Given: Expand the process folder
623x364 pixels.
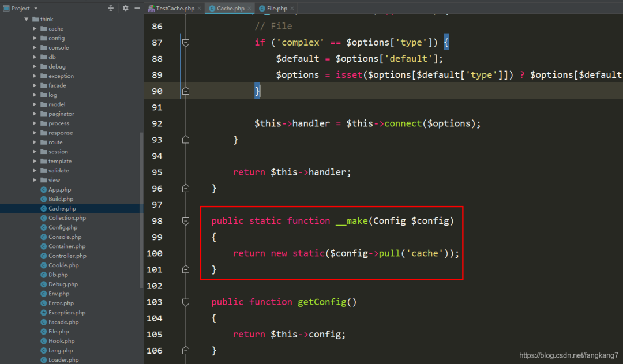Looking at the screenshot, I should tap(35, 123).
